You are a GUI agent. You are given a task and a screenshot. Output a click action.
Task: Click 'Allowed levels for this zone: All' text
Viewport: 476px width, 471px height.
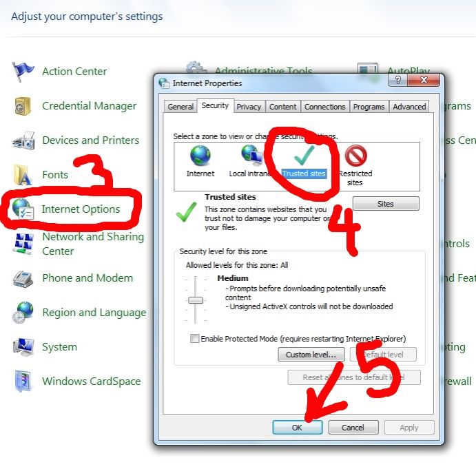237,265
